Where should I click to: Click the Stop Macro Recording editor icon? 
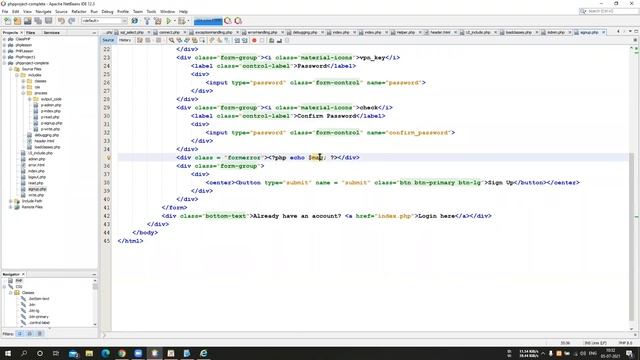262,40
